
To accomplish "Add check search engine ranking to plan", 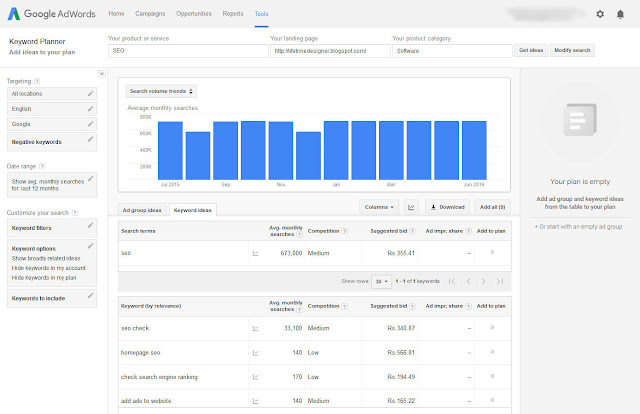I will click(492, 376).
